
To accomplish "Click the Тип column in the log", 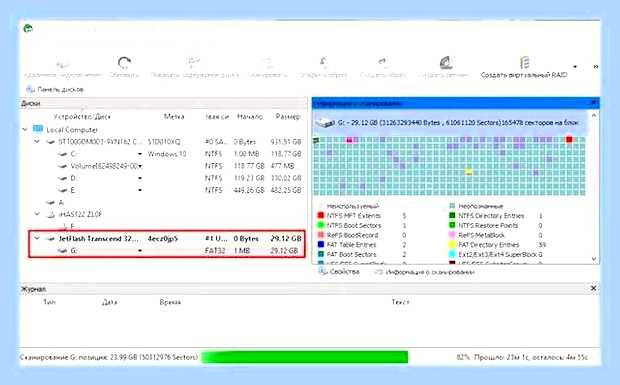I will [x=49, y=302].
